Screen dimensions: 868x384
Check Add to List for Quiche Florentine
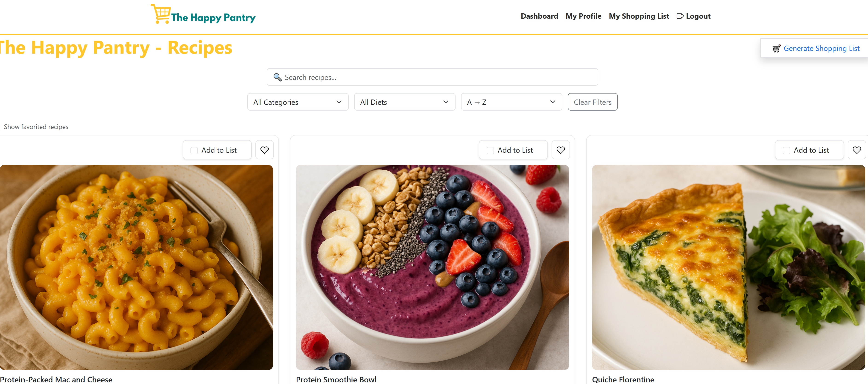pyautogui.click(x=786, y=150)
